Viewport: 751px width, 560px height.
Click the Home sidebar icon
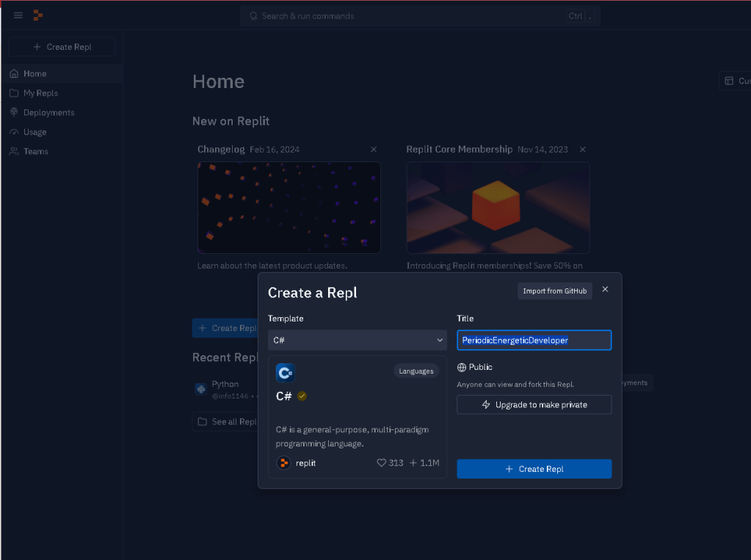pos(14,73)
